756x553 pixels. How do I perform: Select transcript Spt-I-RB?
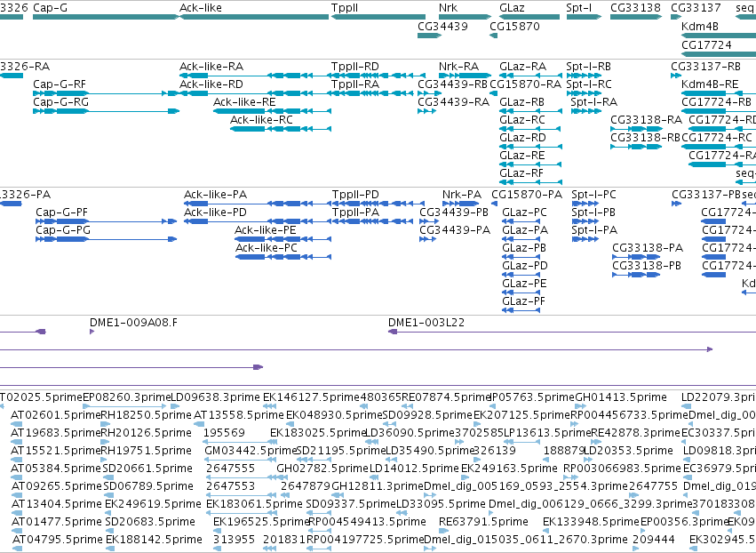coord(589,66)
